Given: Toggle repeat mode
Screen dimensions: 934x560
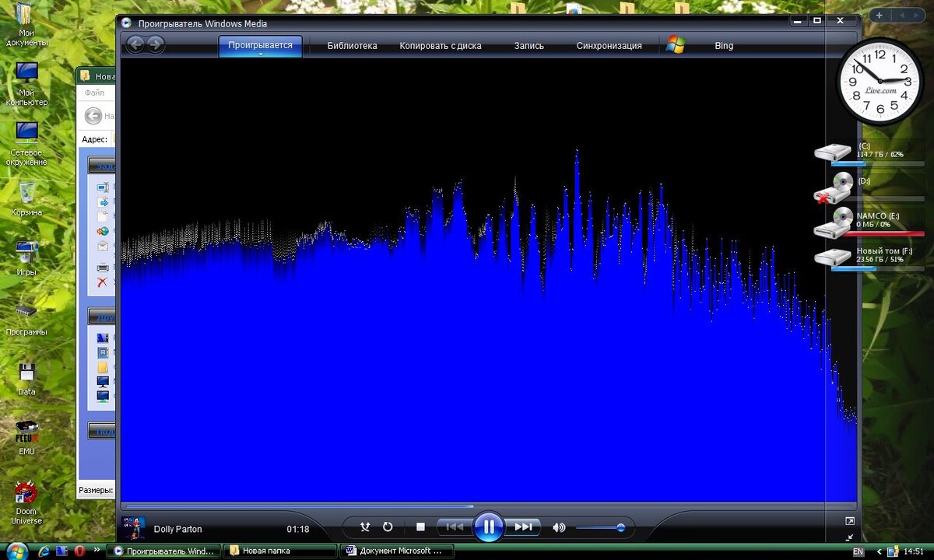Looking at the screenshot, I should 388,527.
